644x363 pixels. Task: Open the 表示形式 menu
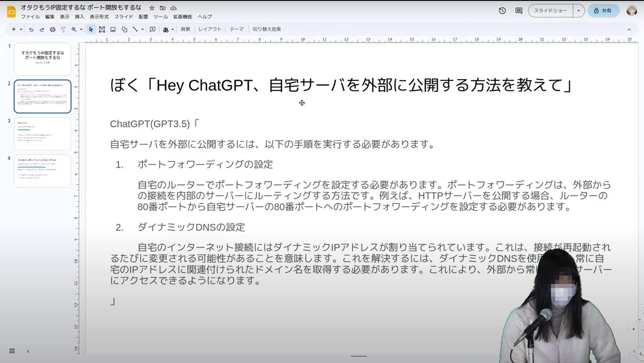coord(99,17)
